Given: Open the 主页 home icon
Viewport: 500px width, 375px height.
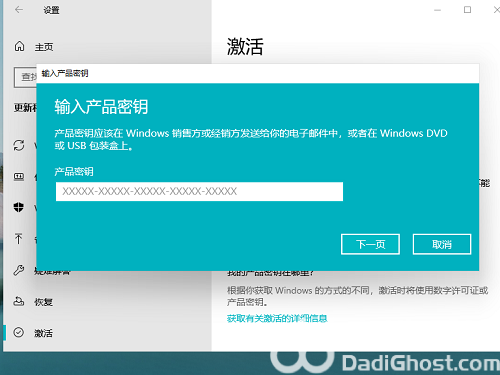Looking at the screenshot, I should [19, 46].
